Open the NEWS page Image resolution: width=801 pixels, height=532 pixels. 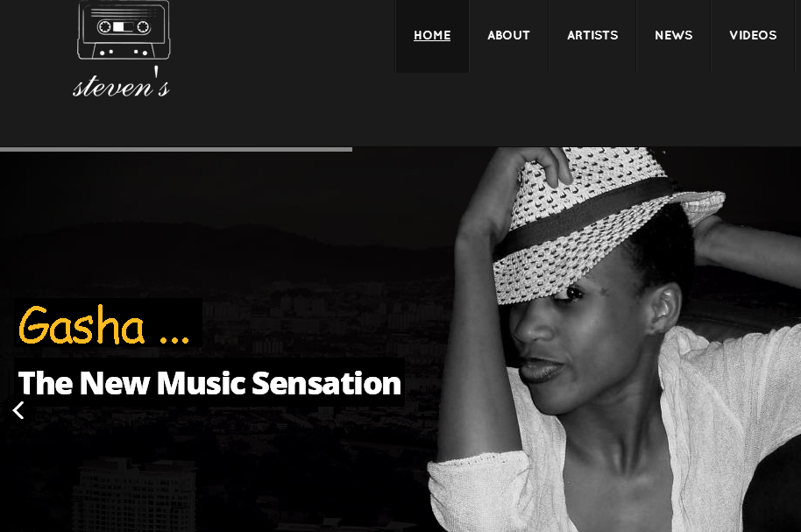pos(674,35)
